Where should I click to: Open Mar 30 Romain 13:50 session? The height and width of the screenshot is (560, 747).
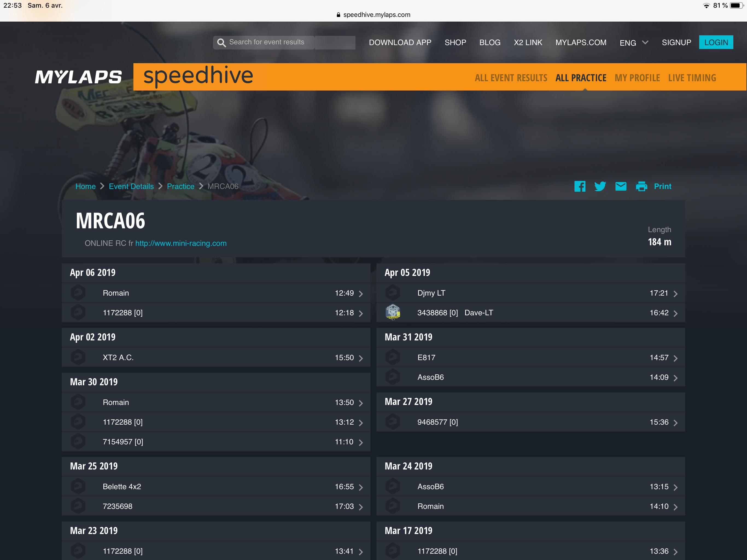(x=216, y=402)
